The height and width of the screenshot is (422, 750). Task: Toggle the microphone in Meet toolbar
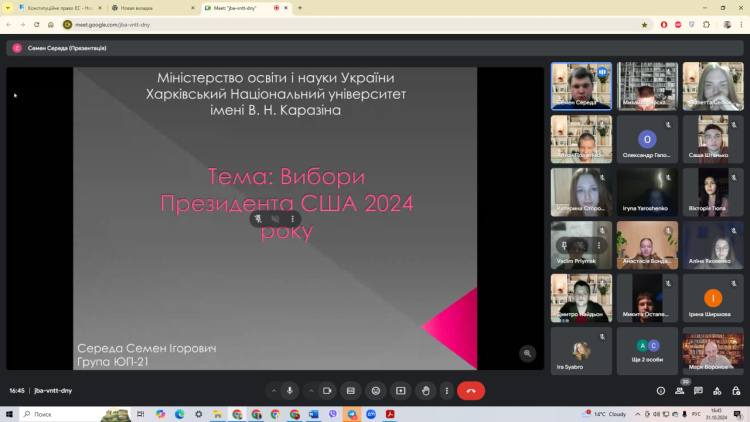tap(290, 391)
